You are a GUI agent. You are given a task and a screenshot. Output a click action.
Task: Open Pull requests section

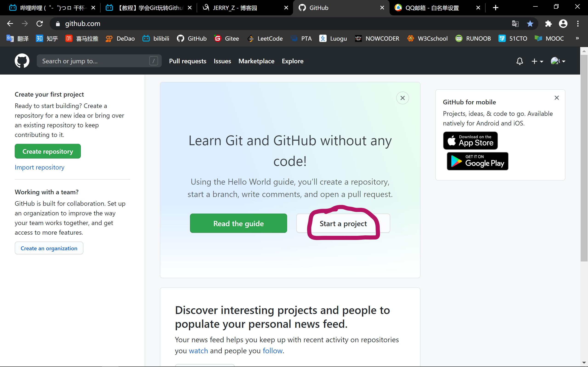tap(187, 61)
